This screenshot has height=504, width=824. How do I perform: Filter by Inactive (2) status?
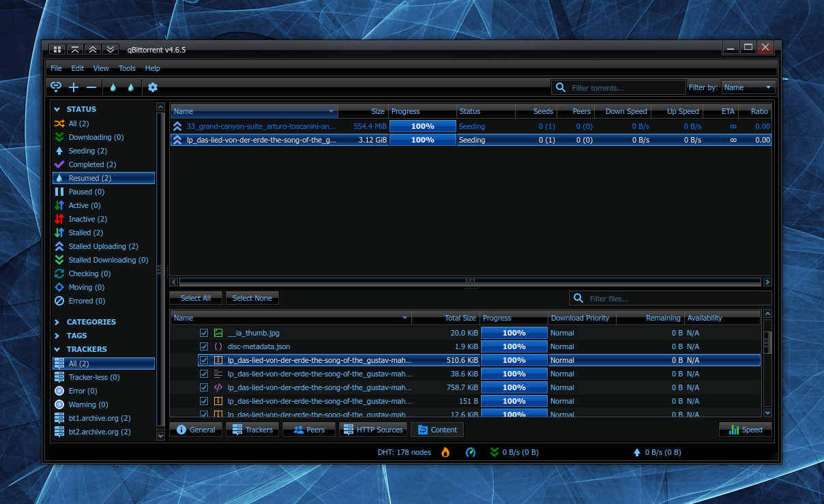pos(104,219)
